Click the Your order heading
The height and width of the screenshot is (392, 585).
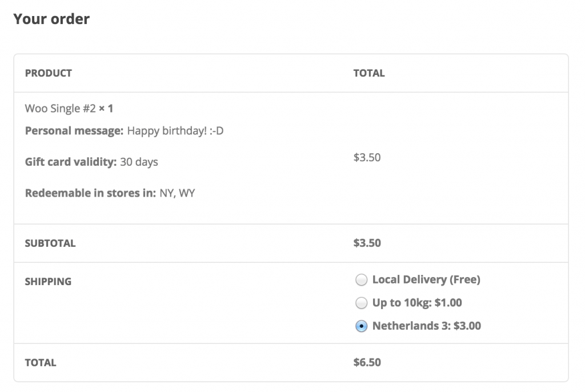tap(51, 19)
